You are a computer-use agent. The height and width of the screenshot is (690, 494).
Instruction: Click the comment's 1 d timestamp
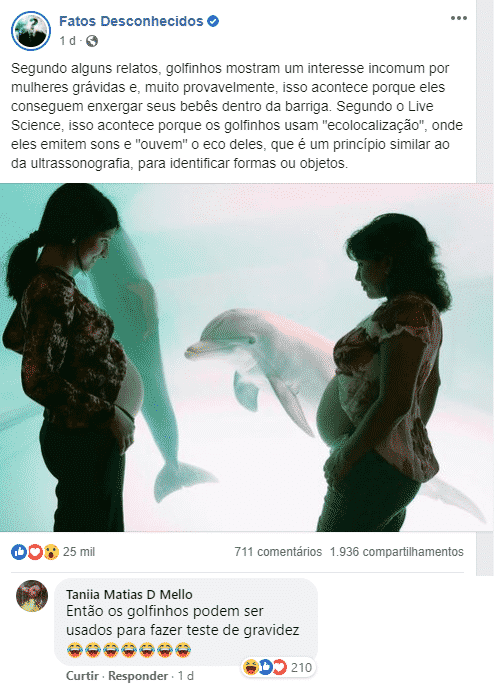(x=186, y=675)
